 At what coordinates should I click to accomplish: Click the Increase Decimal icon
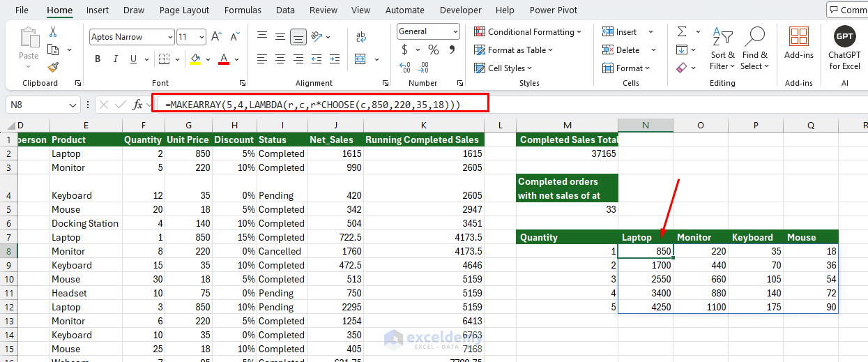click(x=405, y=68)
